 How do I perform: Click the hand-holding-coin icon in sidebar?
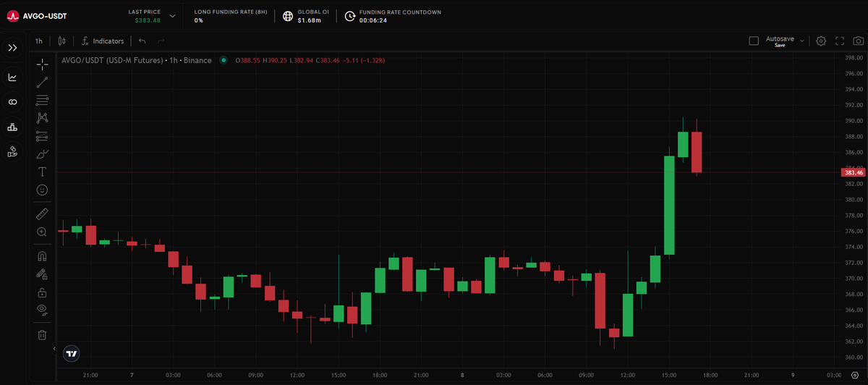(x=12, y=152)
